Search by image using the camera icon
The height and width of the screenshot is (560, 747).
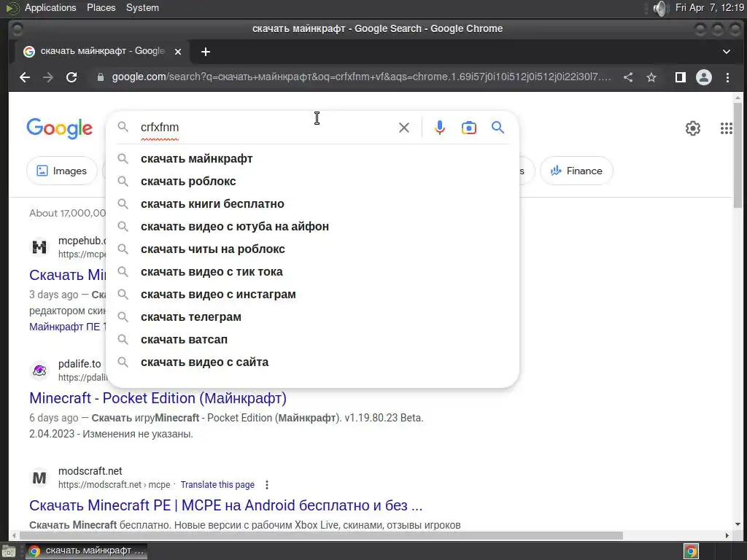469,128
